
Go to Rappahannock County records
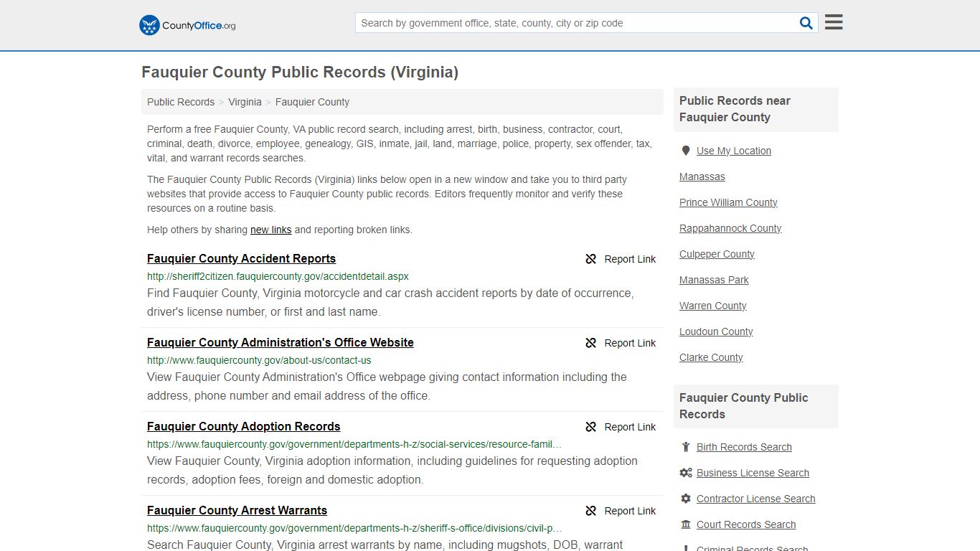[x=730, y=228]
